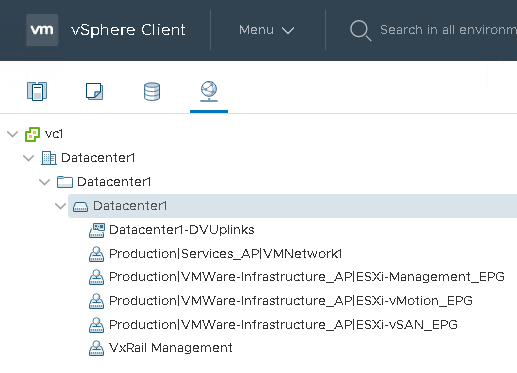The width and height of the screenshot is (517, 373).
Task: Select the Datacenter1 folder label
Action: pyautogui.click(x=114, y=182)
